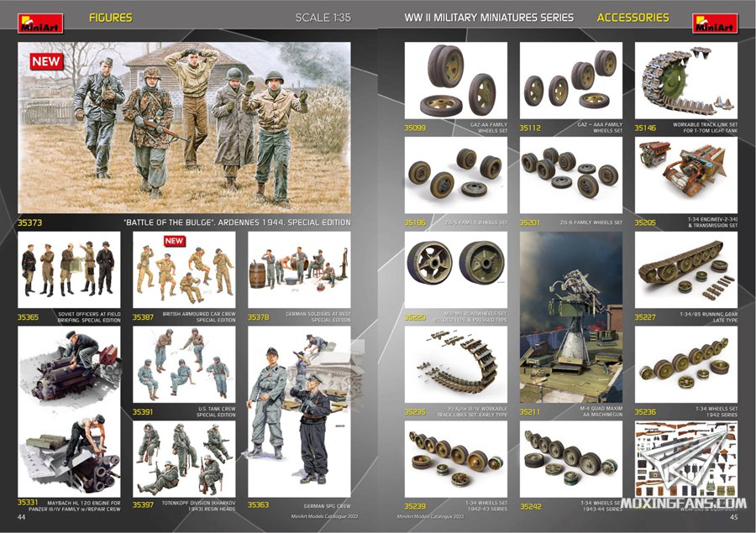Screen dimensions: 756x533
Task: Click product number 35397
Action: (x=143, y=504)
